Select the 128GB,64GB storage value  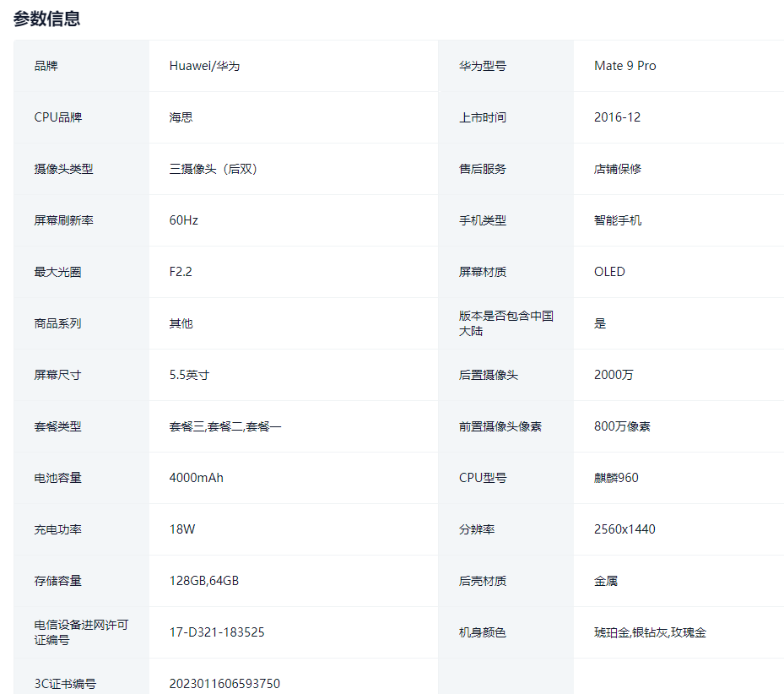click(204, 582)
